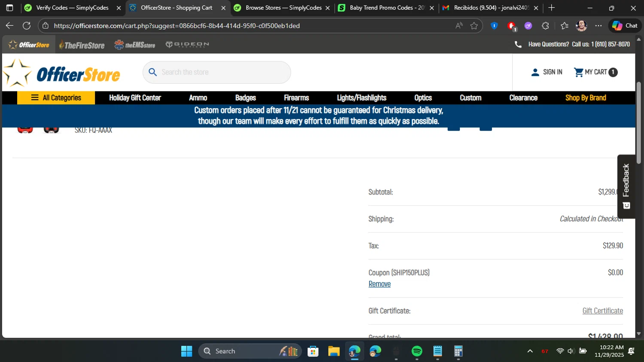This screenshot has width=644, height=362.
Task: Click the Calculated in Checkout shipping text
Action: pos(591,219)
